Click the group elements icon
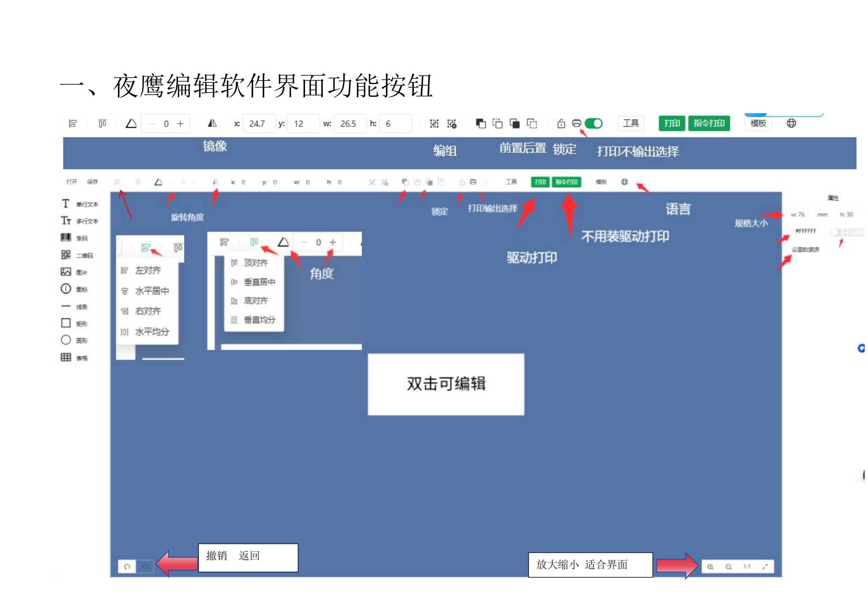 pos(434,124)
